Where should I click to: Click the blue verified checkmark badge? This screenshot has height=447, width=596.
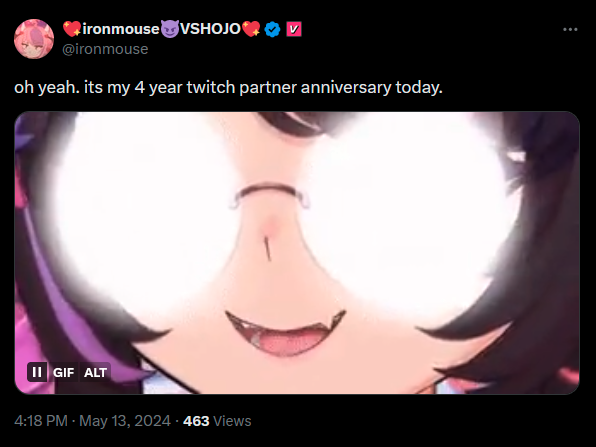pyautogui.click(x=272, y=29)
